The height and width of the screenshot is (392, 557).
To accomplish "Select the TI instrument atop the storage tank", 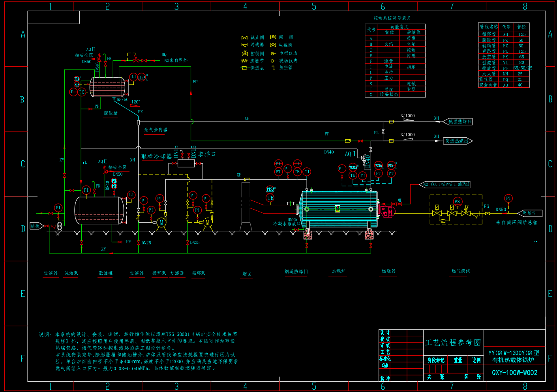I will pyautogui.click(x=86, y=190).
